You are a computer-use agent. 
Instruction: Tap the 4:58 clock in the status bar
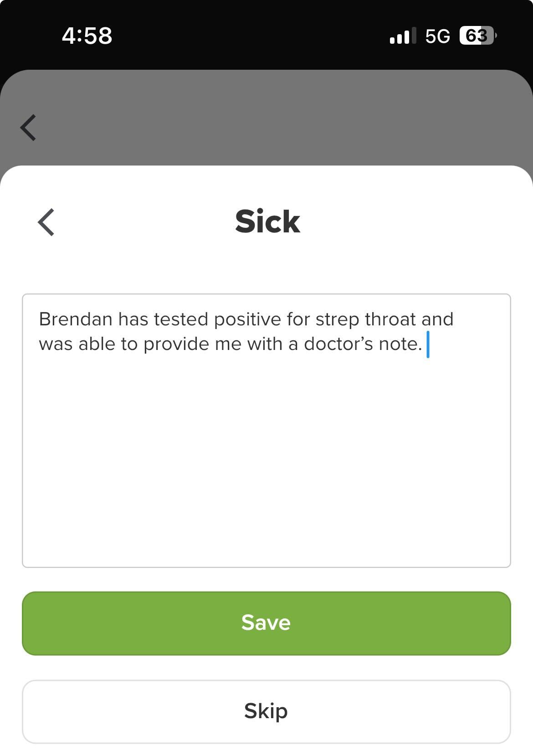pyautogui.click(x=87, y=36)
